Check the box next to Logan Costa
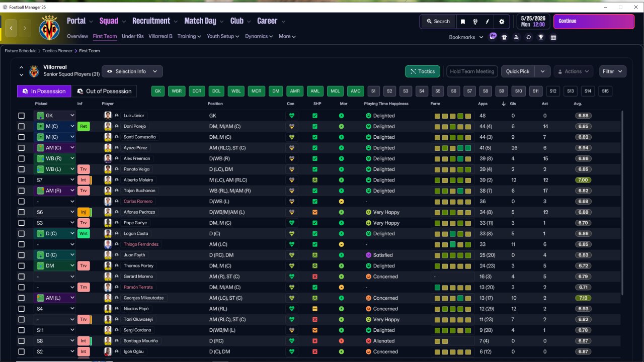The height and width of the screenshot is (362, 644). pos(21,234)
